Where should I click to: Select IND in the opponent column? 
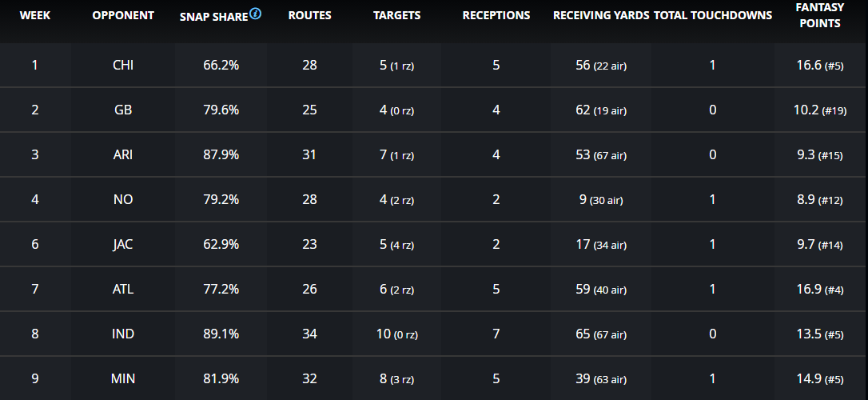[123, 334]
